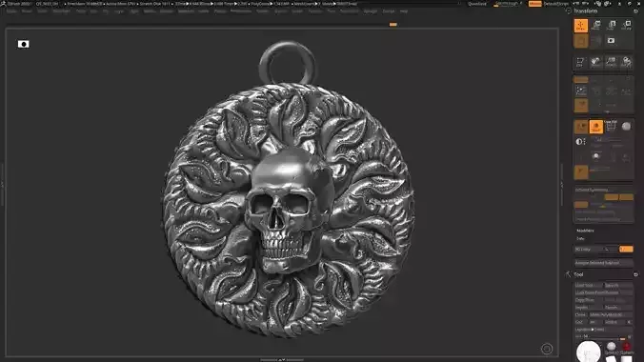This screenshot has width=644, height=362.
Task: Click the Rotate view navigation icon
Action: (x=626, y=62)
